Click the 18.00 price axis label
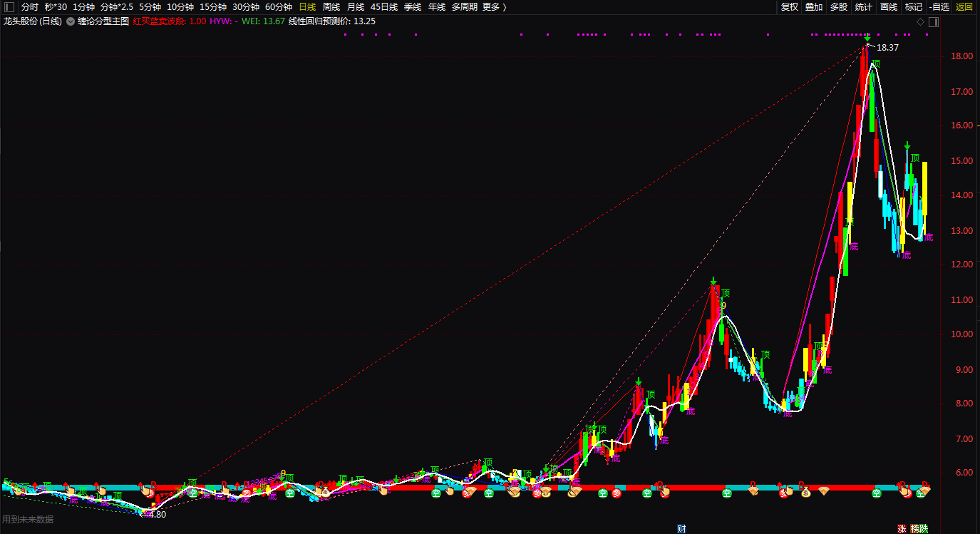Viewport: 980px width, 534px height. (x=961, y=56)
